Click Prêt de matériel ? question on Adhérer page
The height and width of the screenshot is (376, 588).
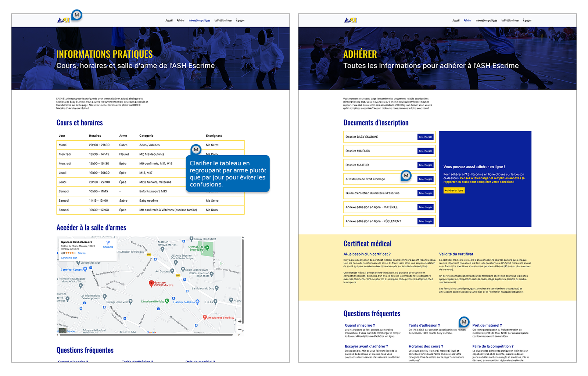[x=487, y=325]
